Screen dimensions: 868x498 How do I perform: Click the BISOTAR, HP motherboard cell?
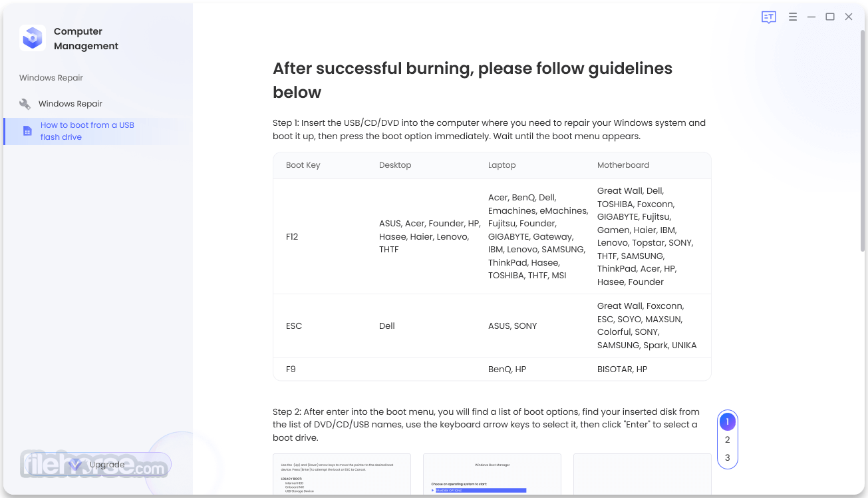[623, 369]
